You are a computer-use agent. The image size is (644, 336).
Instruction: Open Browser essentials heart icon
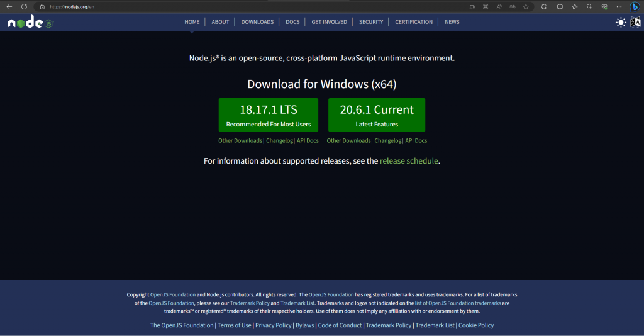(604, 6)
